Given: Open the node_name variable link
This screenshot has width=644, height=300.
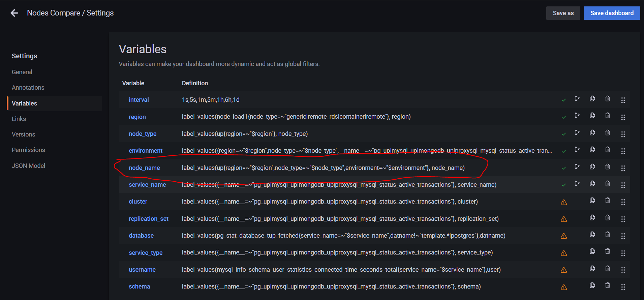Looking at the screenshot, I should 144,168.
